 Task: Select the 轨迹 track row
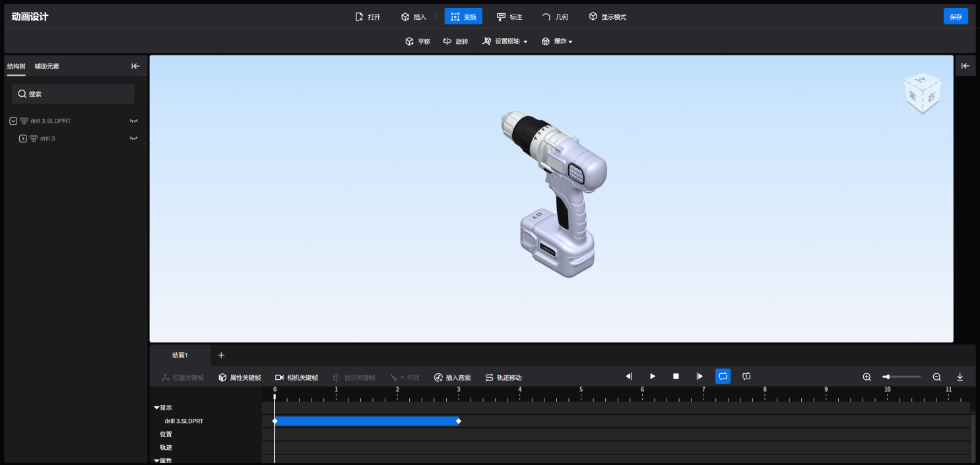pyautogui.click(x=166, y=447)
